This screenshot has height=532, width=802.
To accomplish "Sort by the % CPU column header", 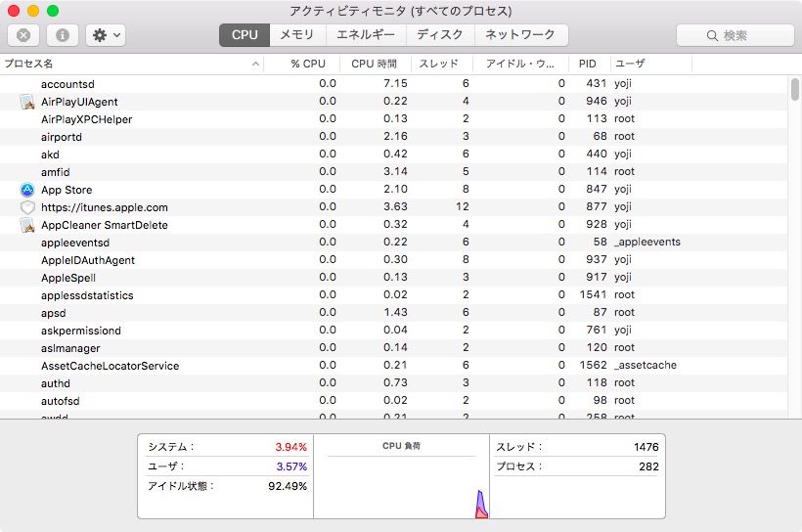I will click(x=302, y=64).
